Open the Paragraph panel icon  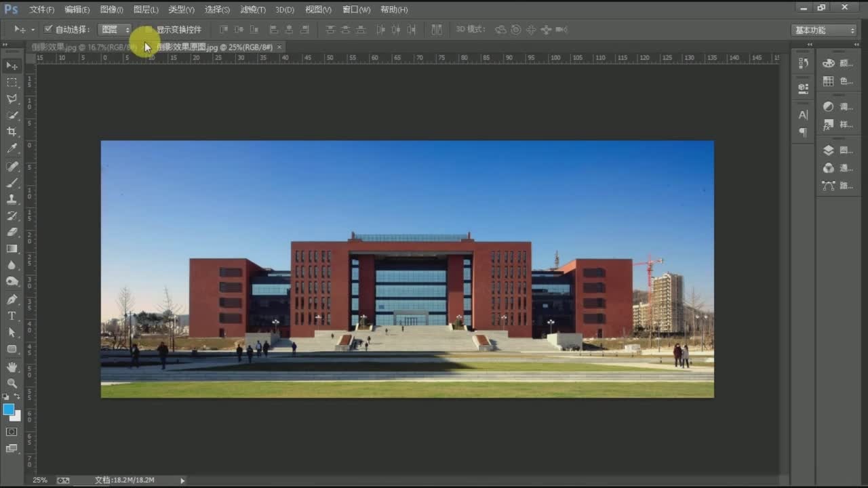click(x=804, y=133)
